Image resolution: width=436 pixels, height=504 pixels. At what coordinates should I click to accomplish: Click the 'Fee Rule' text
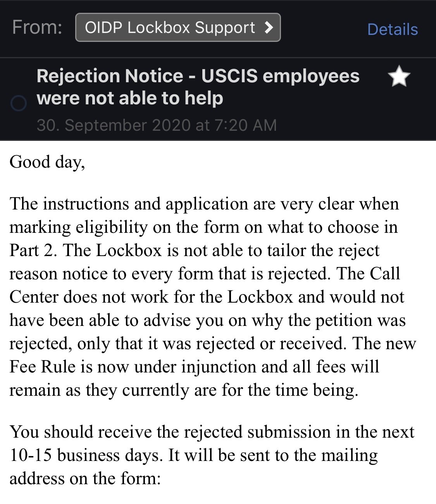(42, 367)
